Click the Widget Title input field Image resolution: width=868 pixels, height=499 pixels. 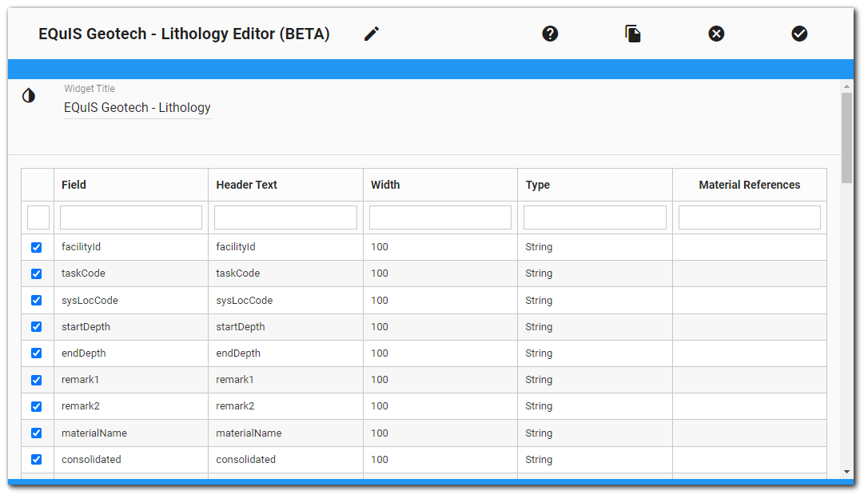click(x=137, y=107)
